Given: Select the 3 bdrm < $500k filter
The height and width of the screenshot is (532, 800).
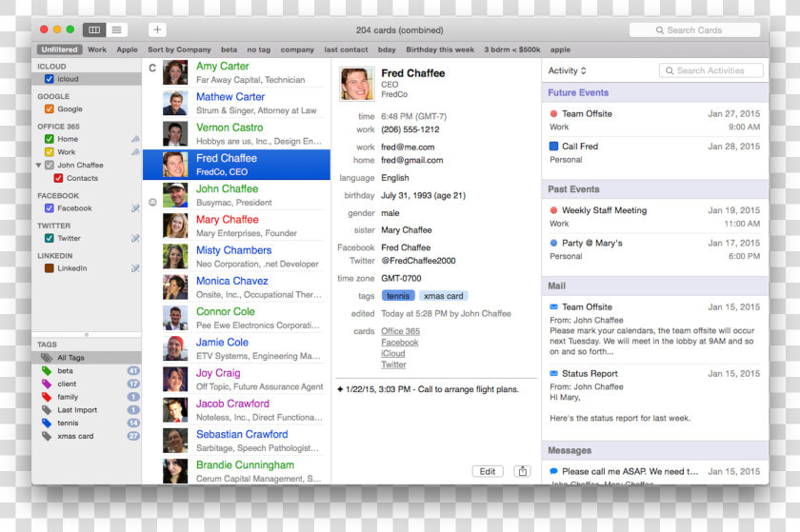Looking at the screenshot, I should coord(512,49).
